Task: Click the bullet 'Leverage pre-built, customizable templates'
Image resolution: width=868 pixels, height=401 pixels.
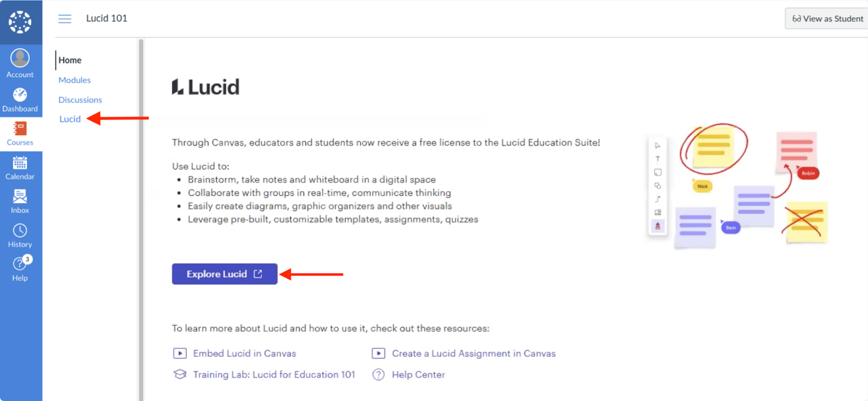Action: point(333,219)
